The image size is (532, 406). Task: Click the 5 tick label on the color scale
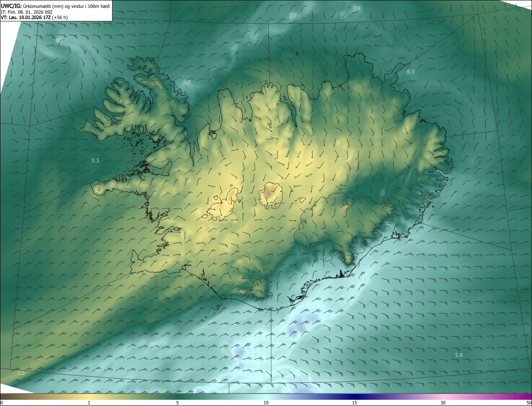click(177, 403)
